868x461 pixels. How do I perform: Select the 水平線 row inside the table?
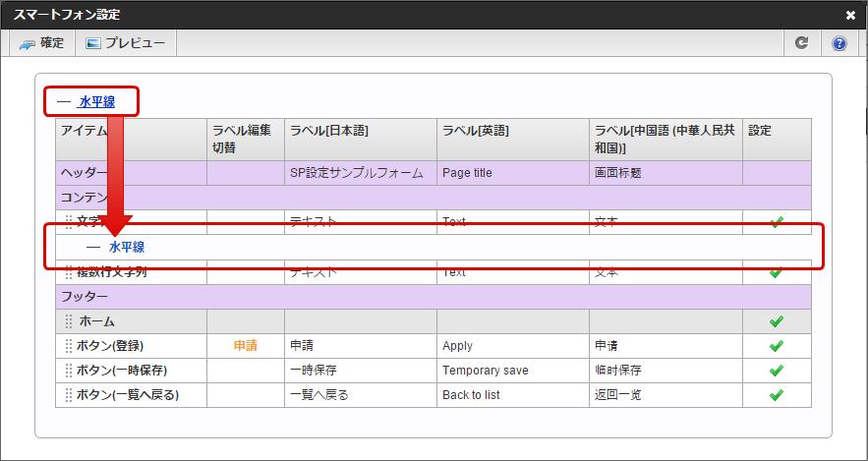(x=127, y=247)
